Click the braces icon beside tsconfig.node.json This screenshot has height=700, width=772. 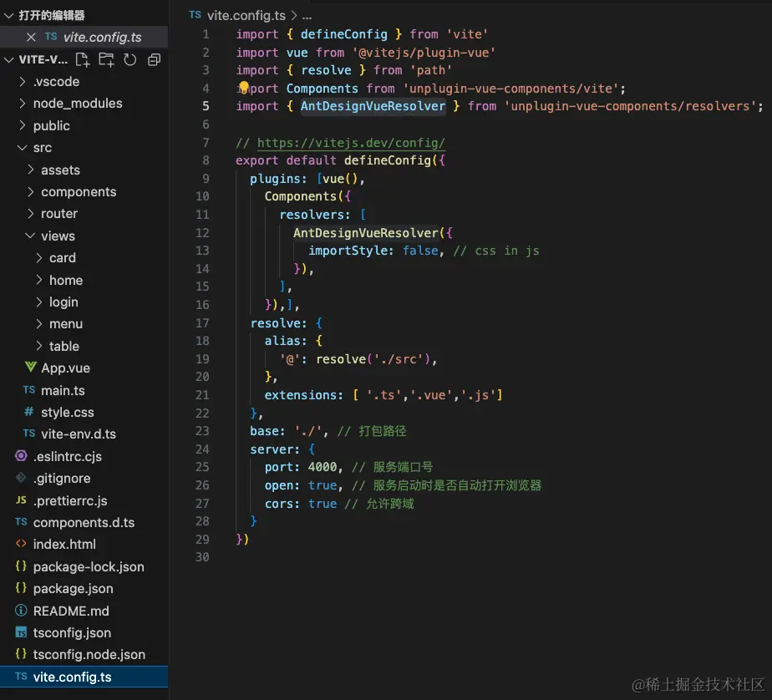(x=21, y=654)
